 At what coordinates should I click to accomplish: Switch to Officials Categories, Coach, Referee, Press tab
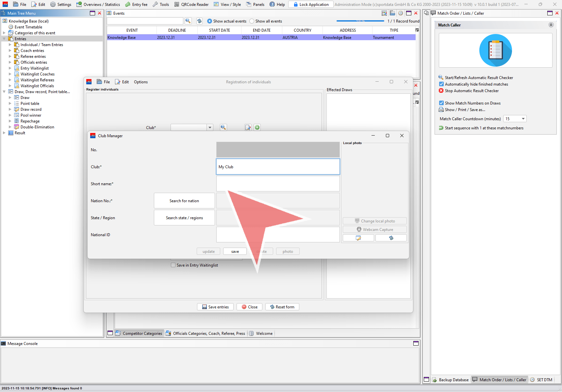point(206,334)
